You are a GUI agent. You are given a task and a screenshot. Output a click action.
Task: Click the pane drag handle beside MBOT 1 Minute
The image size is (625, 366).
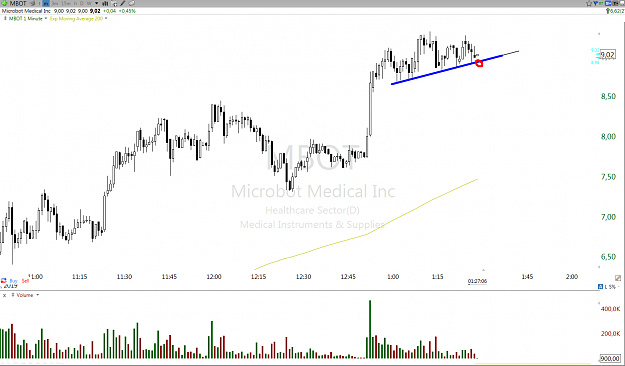tap(5, 18)
